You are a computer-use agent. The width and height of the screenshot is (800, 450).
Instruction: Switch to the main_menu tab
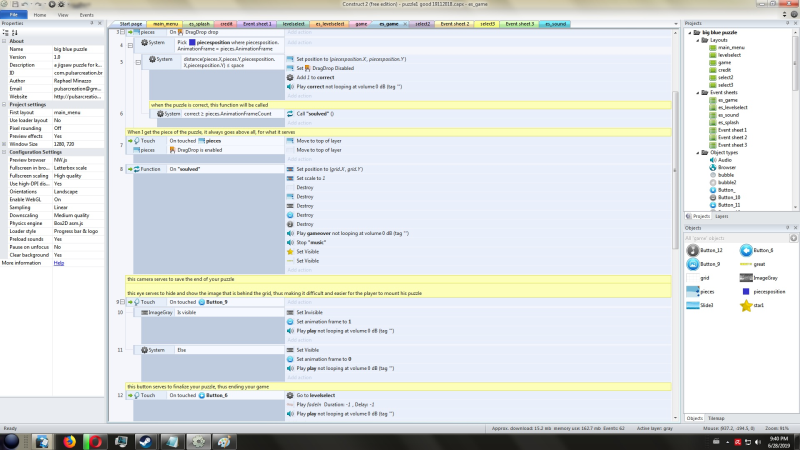coord(165,24)
